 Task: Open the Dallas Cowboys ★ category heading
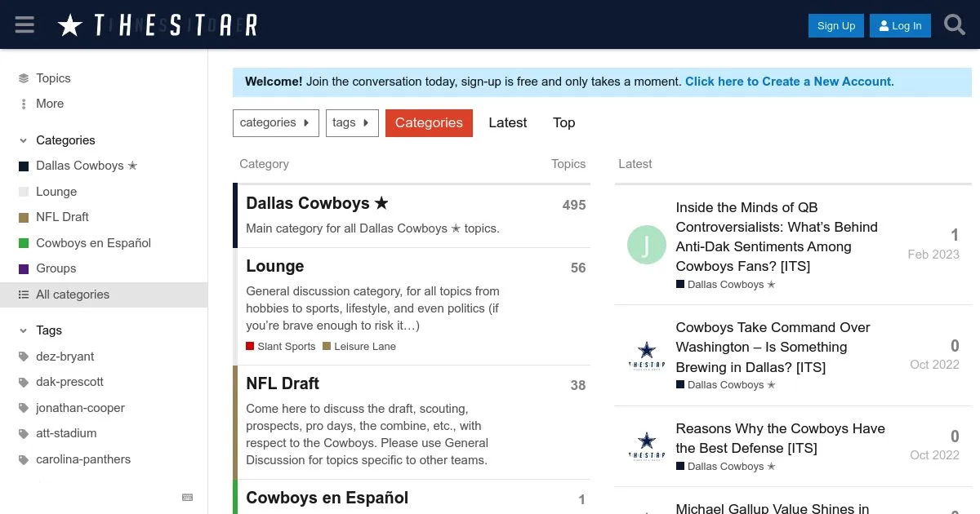[317, 203]
